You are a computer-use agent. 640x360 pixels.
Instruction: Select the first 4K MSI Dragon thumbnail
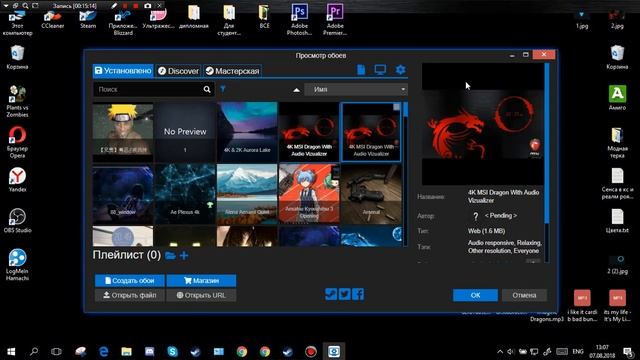(x=309, y=132)
